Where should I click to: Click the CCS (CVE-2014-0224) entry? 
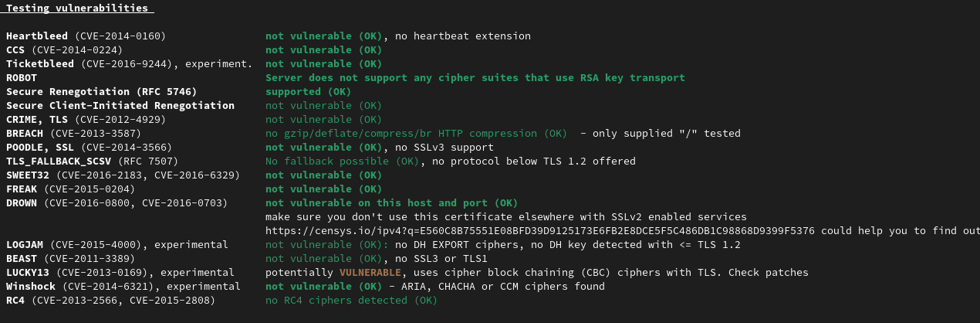pos(64,50)
